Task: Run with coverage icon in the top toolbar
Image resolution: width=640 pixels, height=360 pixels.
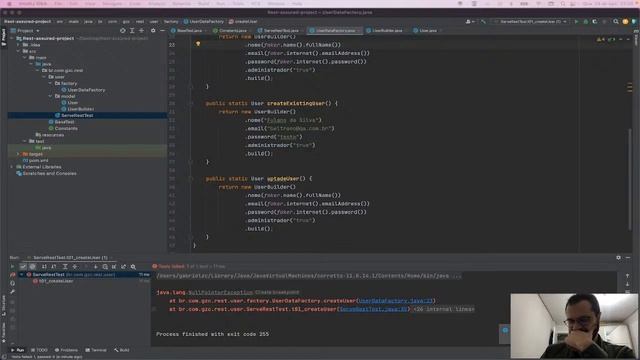Action: click(x=595, y=22)
